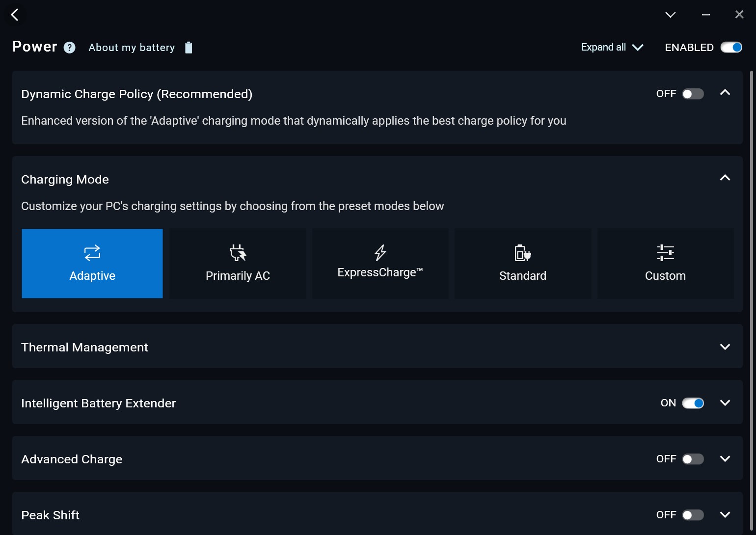This screenshot has height=535, width=756.
Task: Collapse the Charging Mode section chevron
Action: click(x=725, y=178)
